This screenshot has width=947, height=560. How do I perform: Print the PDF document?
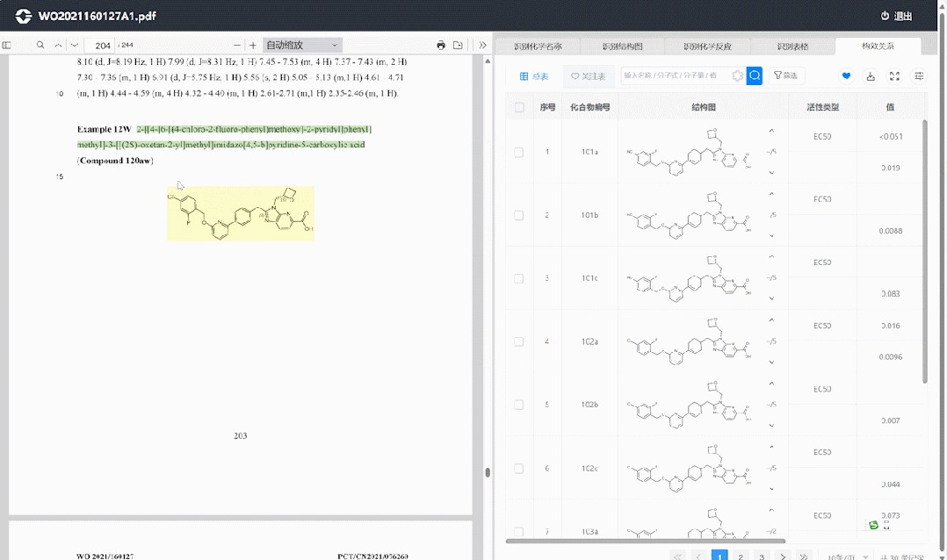(x=441, y=46)
